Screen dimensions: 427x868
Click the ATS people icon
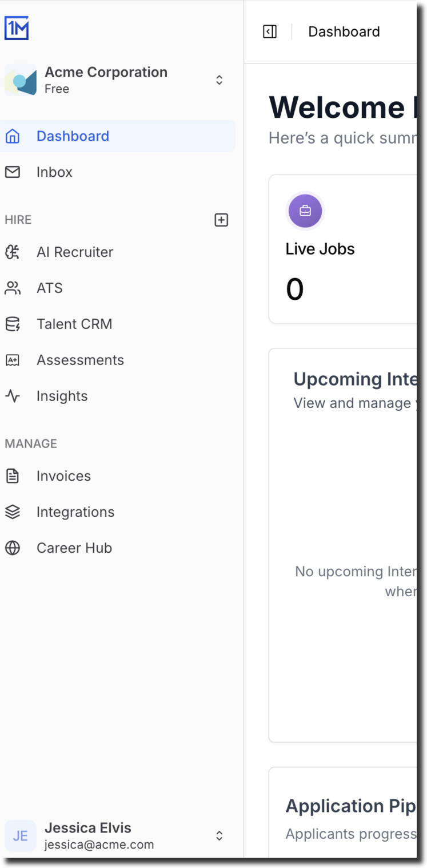tap(12, 288)
